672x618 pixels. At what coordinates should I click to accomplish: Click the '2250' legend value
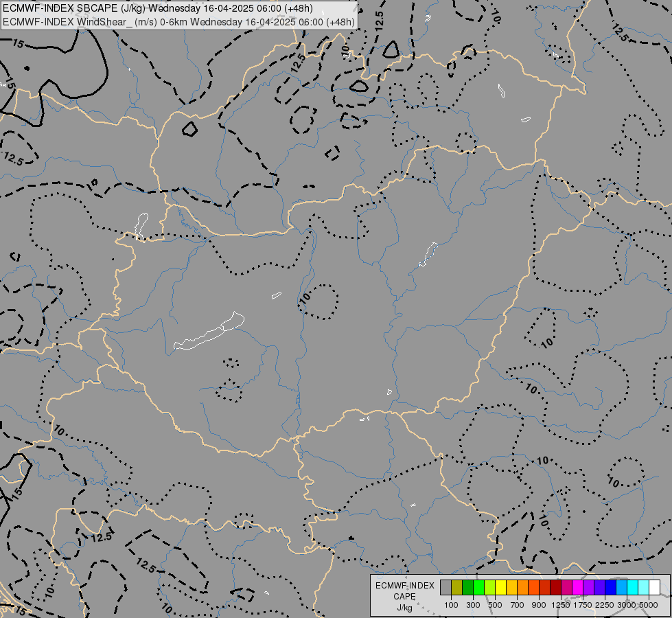(605, 605)
